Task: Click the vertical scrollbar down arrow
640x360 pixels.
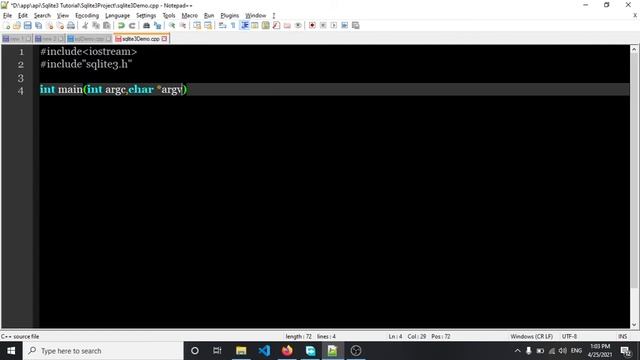Action: [x=634, y=325]
